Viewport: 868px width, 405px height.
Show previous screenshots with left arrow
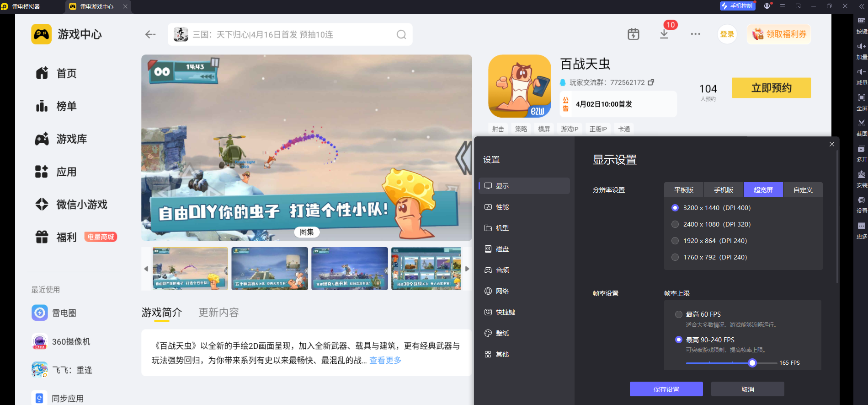(146, 269)
